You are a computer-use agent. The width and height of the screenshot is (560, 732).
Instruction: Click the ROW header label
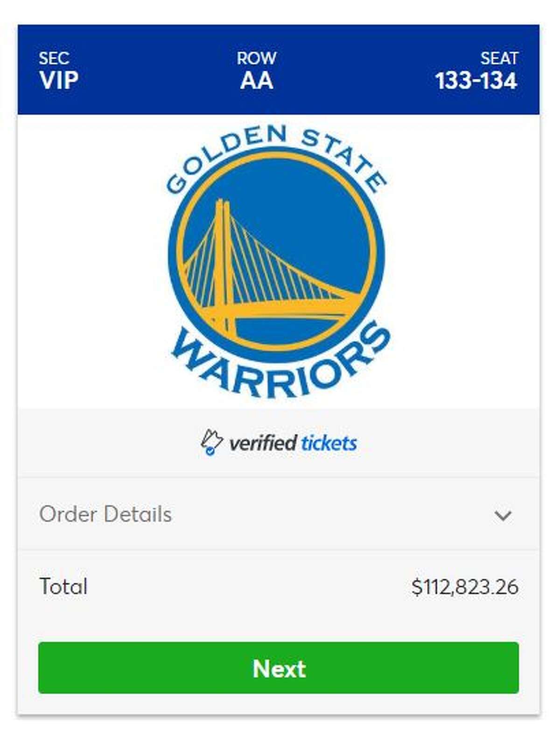click(x=256, y=58)
